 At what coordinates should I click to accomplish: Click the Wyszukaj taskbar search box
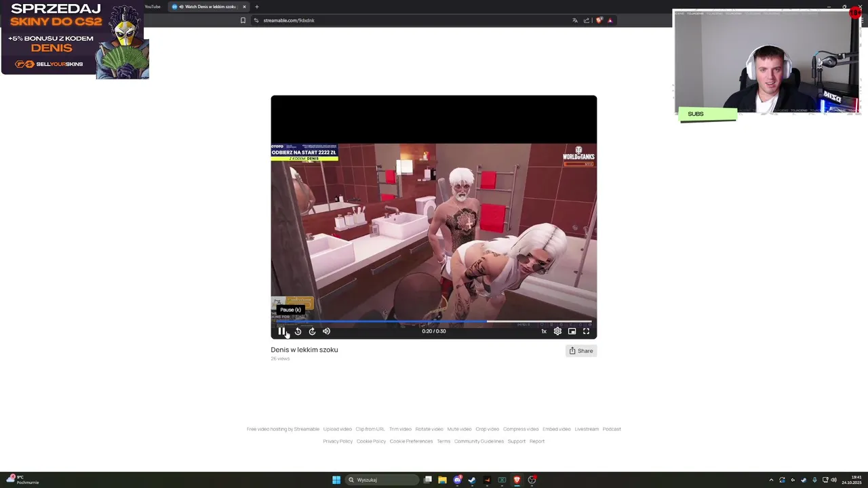click(382, 480)
